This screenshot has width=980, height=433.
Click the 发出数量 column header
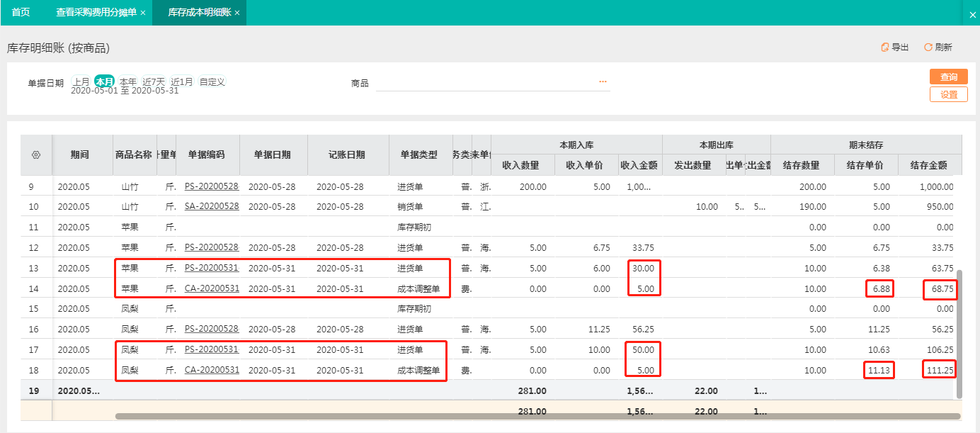pos(693,165)
